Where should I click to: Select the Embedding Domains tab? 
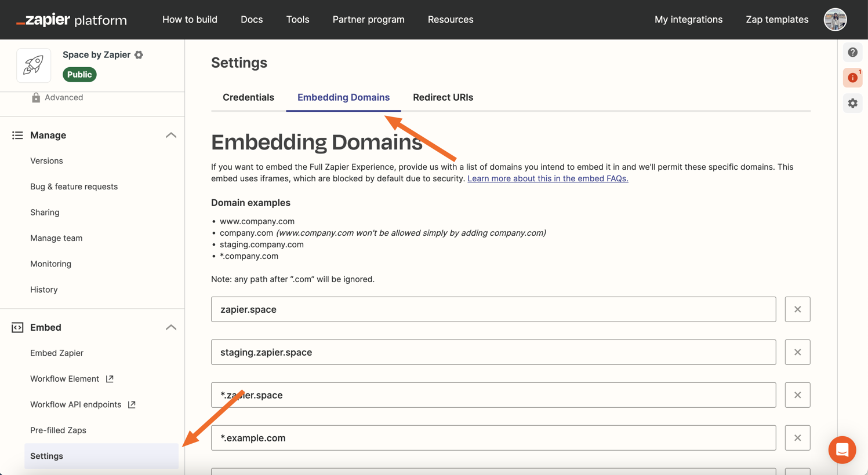[343, 97]
